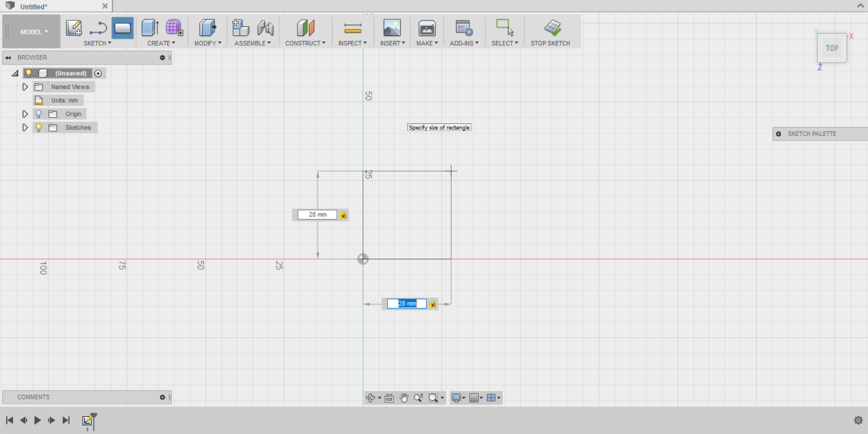Play the timeline
868x434 pixels.
pos(38,420)
